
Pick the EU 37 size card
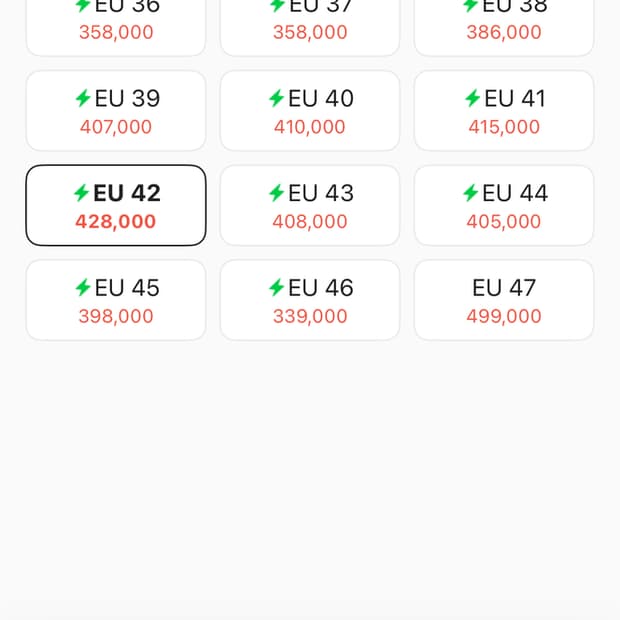point(310,22)
